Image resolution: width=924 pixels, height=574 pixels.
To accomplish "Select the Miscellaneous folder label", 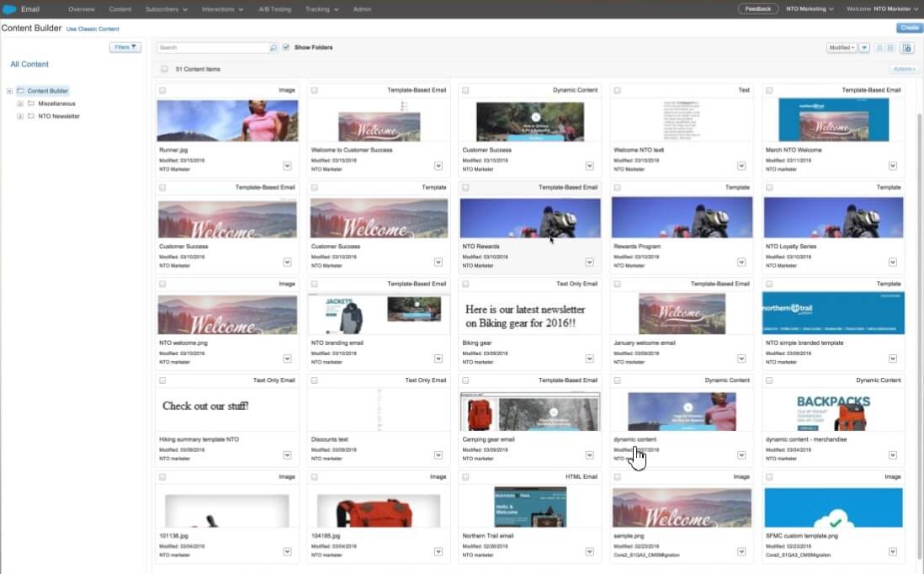I will tap(56, 104).
